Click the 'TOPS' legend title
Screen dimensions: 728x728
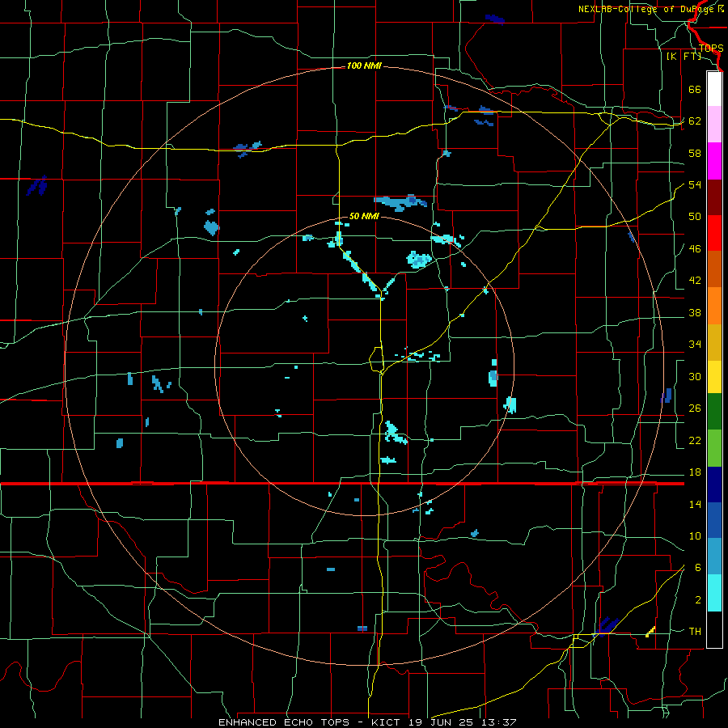point(711,48)
